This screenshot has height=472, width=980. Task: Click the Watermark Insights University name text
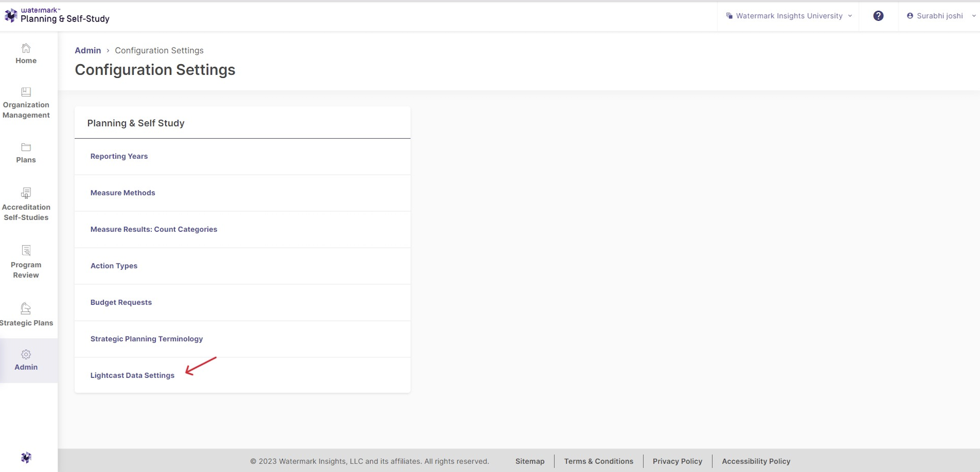click(x=789, y=15)
